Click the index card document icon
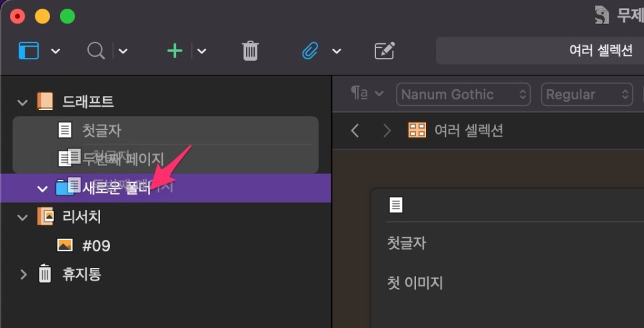This screenshot has height=328, width=644. pos(396,205)
